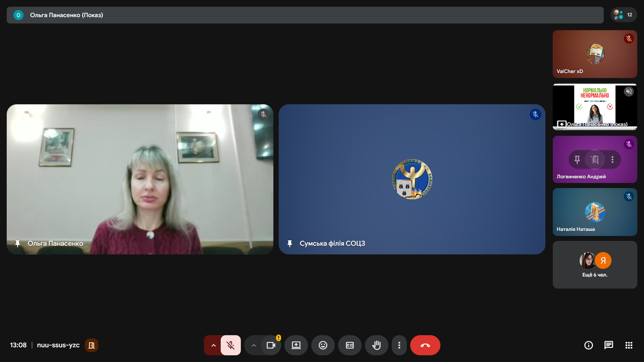Viewport: 644px width, 362px height.
Task: Open more options on Логвиненко Андрей tile
Action: (612, 160)
